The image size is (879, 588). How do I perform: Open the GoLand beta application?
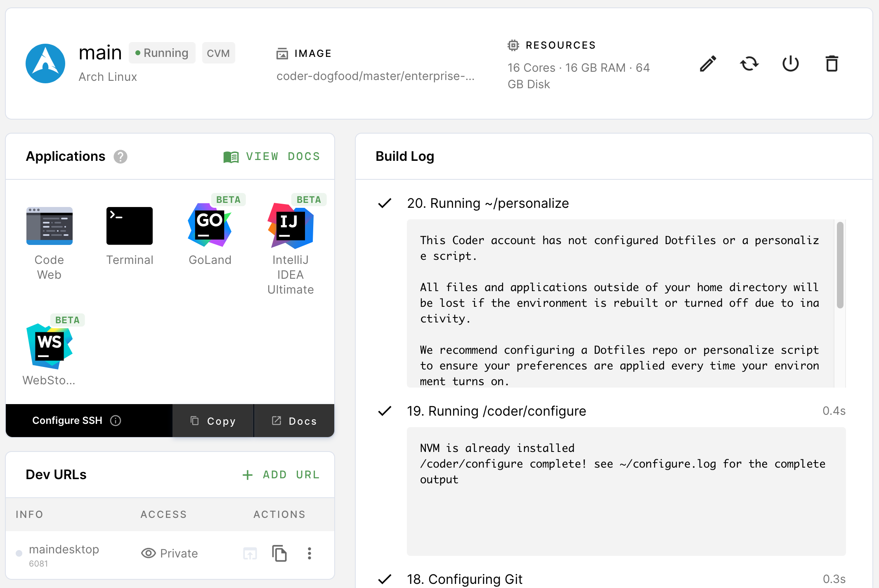210,226
